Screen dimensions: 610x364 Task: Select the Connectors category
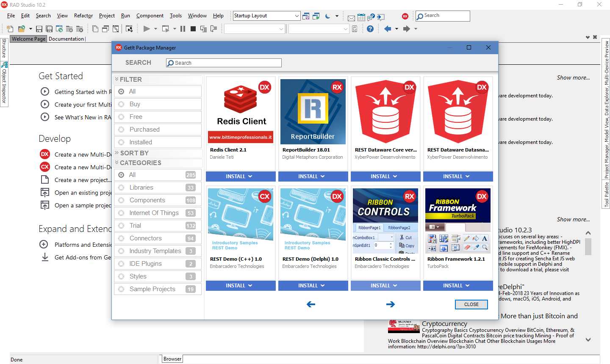click(158, 238)
